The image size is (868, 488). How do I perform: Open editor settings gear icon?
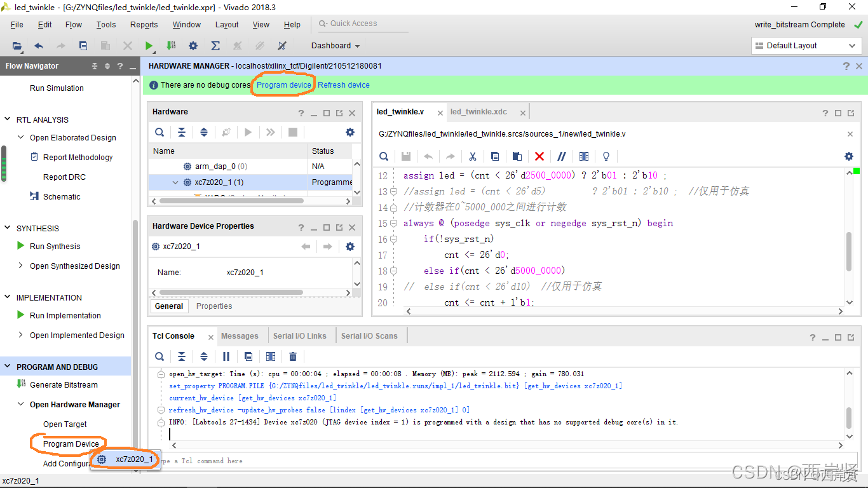point(849,156)
